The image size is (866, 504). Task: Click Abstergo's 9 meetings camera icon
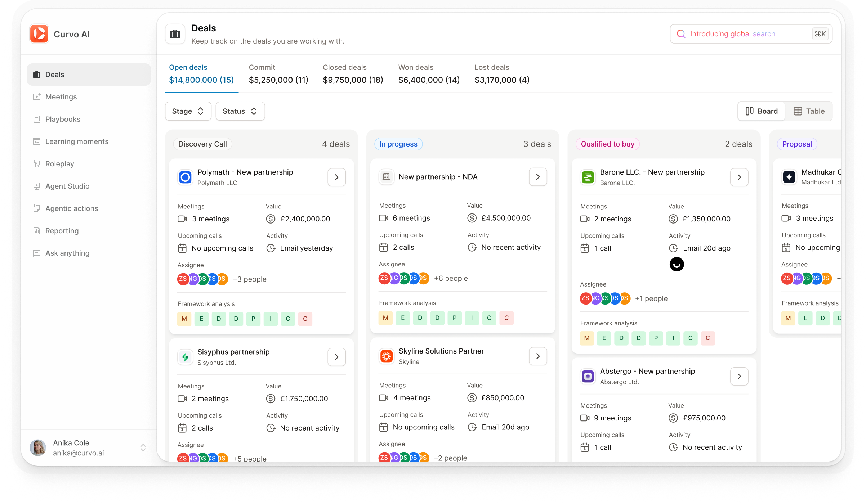coord(585,418)
